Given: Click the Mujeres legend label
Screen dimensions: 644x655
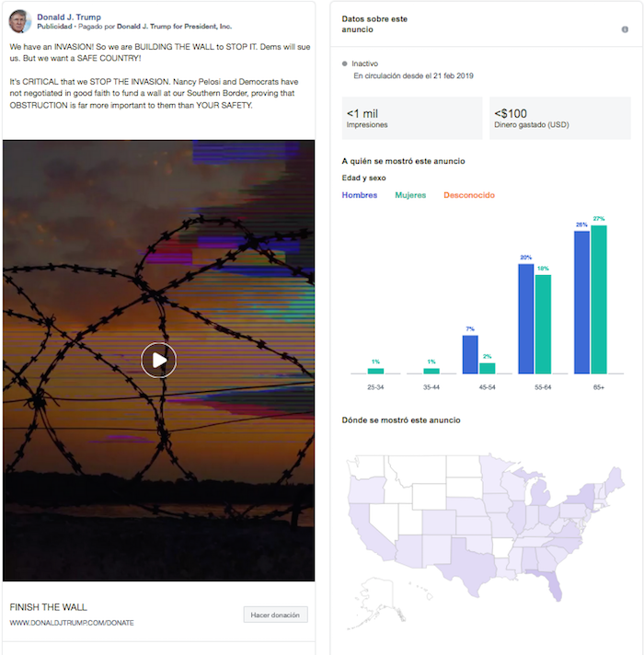Looking at the screenshot, I should (410, 195).
